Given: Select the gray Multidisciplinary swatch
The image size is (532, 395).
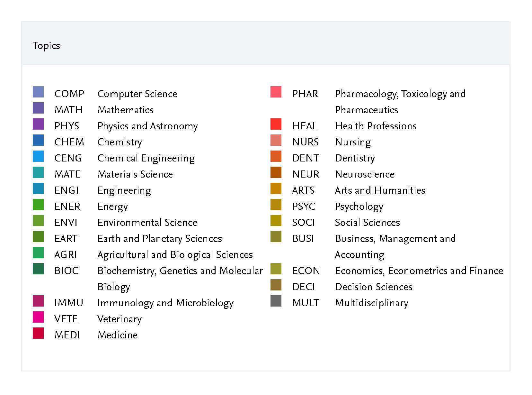Looking at the screenshot, I should point(276,301).
